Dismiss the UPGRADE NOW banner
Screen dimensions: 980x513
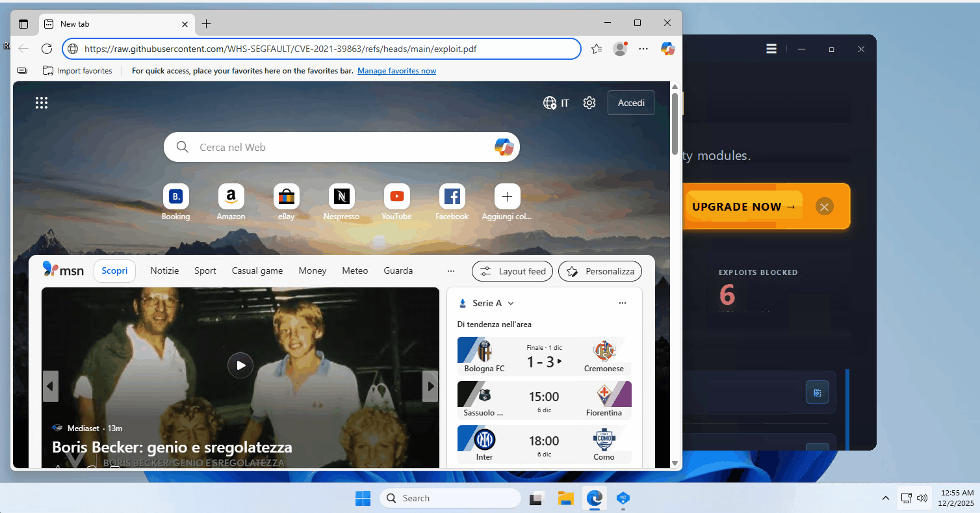point(824,207)
